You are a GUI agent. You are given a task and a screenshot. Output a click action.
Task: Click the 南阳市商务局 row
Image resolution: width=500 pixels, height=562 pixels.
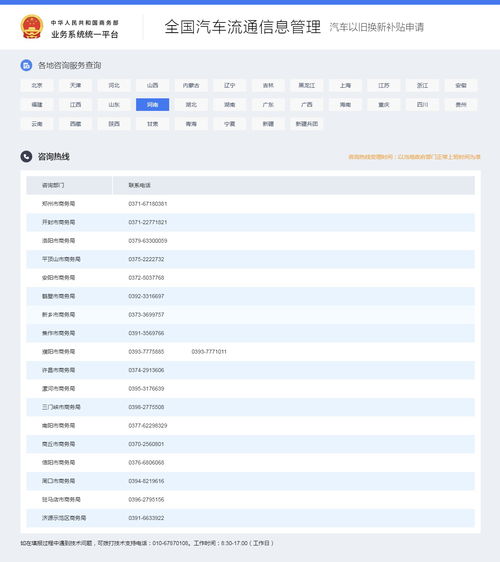[250, 425]
